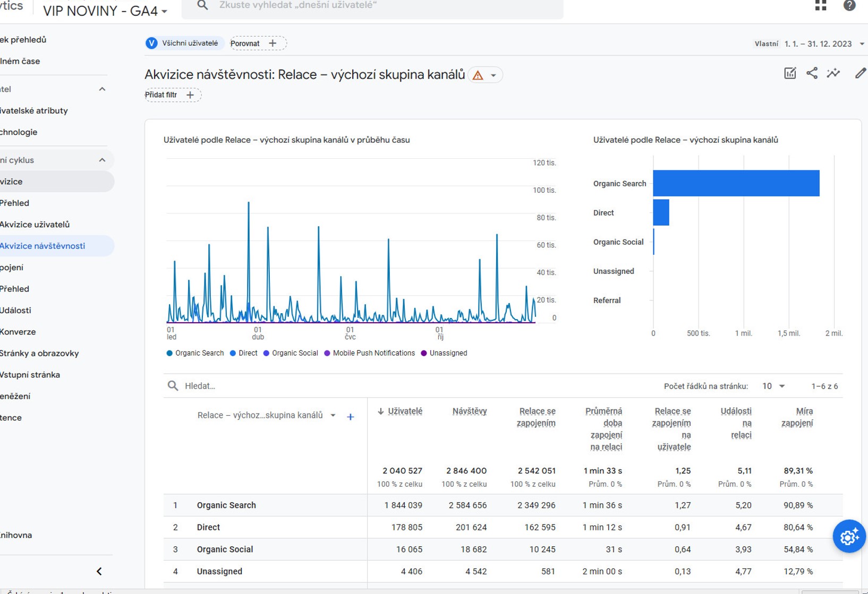Open the rows per page dropdown
This screenshot has height=594, width=868.
[773, 386]
